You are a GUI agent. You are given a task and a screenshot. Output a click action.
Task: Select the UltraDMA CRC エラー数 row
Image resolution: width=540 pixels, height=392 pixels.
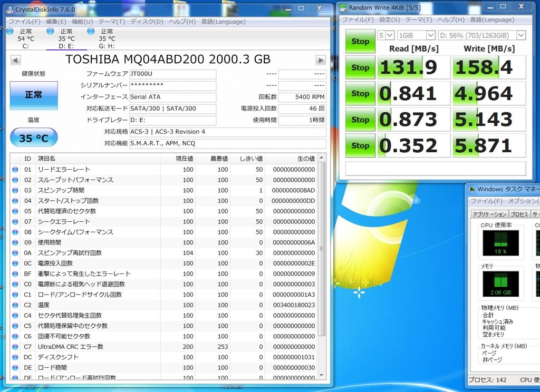[x=164, y=347]
